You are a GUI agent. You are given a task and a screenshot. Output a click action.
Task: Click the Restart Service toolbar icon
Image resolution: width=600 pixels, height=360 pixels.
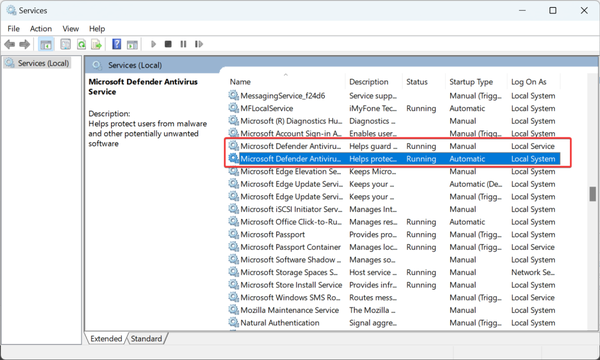click(x=199, y=44)
